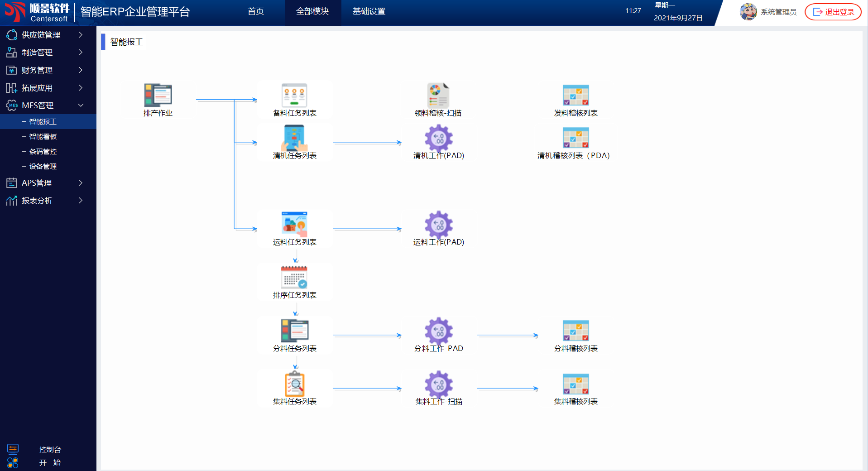Open the 备料任务列表 icon

click(x=294, y=95)
